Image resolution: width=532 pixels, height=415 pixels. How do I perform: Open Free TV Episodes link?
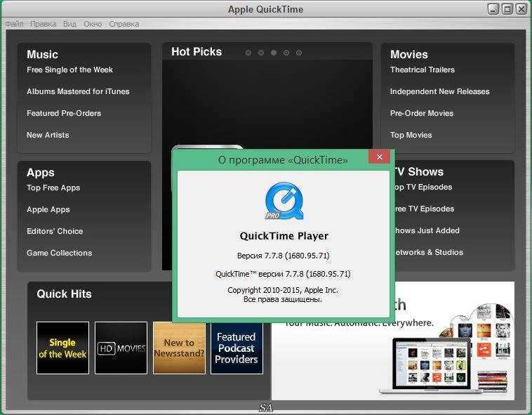pyautogui.click(x=425, y=209)
